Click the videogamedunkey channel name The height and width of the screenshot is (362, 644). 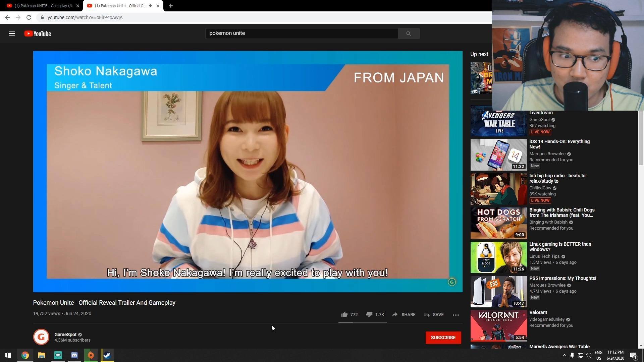(x=547, y=319)
